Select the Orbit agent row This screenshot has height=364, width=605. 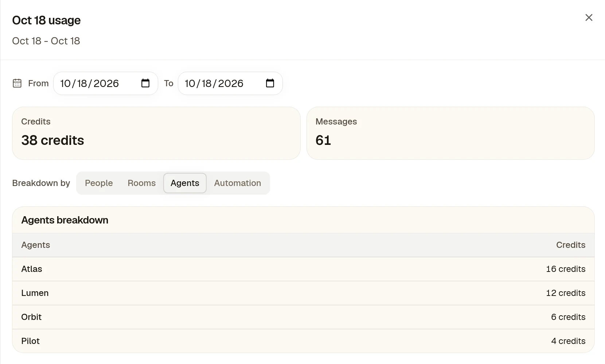click(303, 317)
